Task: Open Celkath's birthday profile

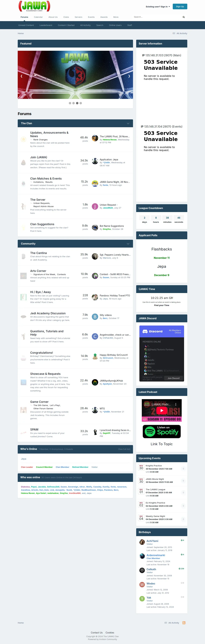Action: pyautogui.click(x=151, y=569)
